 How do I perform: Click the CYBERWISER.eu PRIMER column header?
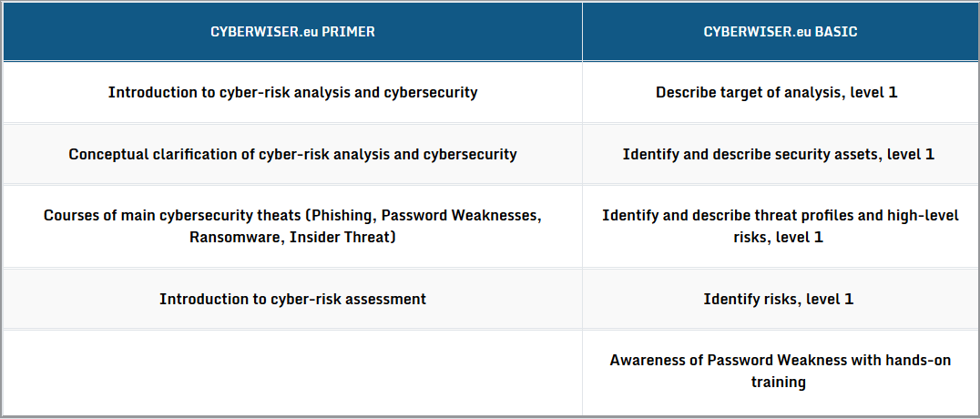coord(292,32)
